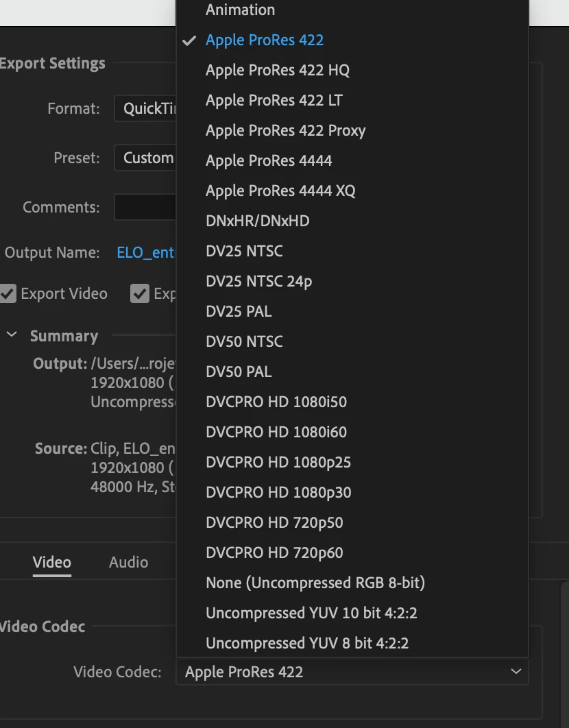Select Apple ProRes 422 HQ codec

[x=352, y=70]
